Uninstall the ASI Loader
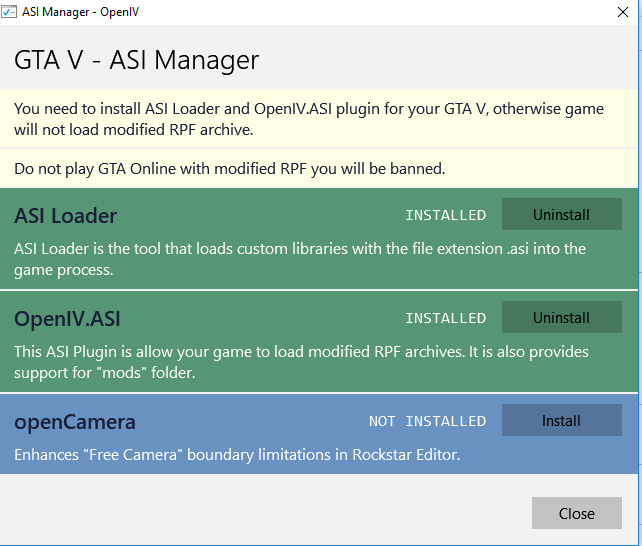The image size is (642, 546). pyautogui.click(x=561, y=215)
